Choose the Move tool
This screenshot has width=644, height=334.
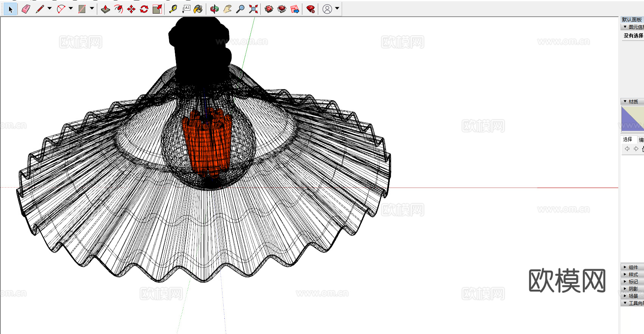(131, 9)
